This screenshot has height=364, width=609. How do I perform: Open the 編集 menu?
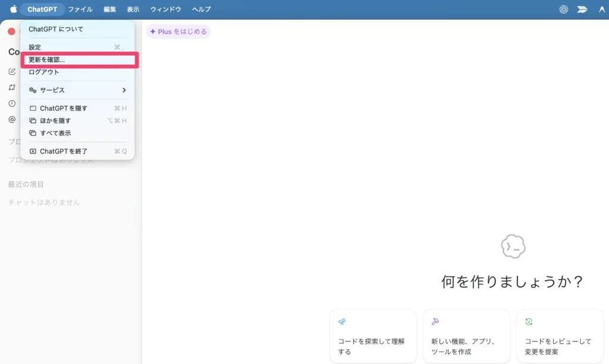(109, 10)
